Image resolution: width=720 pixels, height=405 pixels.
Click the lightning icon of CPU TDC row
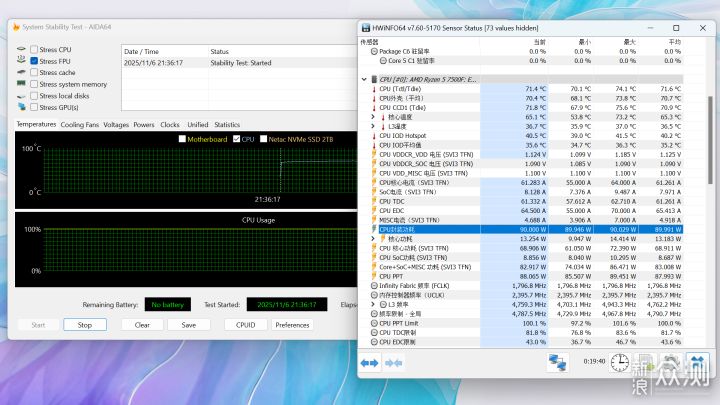click(374, 202)
